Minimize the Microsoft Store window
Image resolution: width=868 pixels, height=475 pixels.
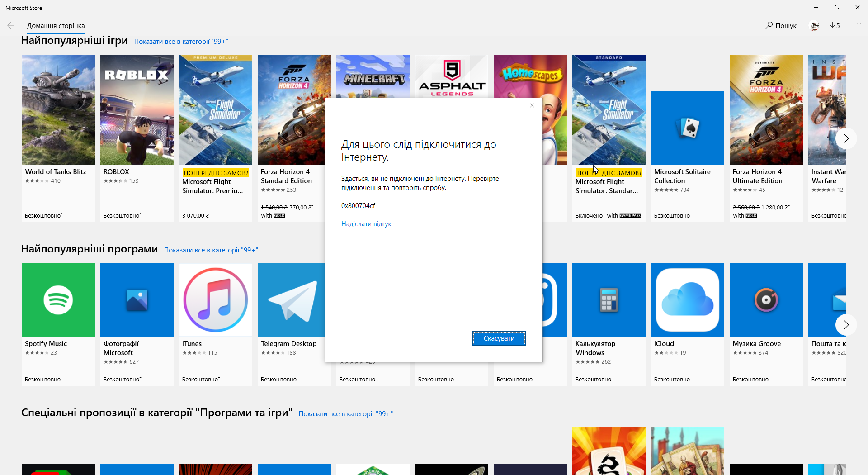click(x=816, y=7)
